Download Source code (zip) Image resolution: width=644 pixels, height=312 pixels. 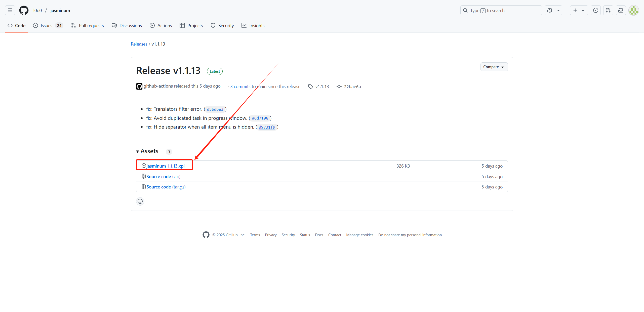[x=163, y=177]
